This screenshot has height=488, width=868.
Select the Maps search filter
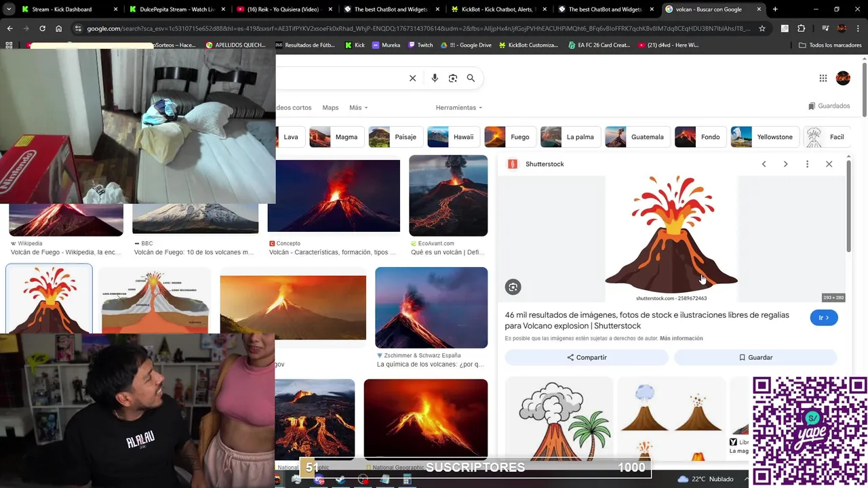click(x=330, y=108)
